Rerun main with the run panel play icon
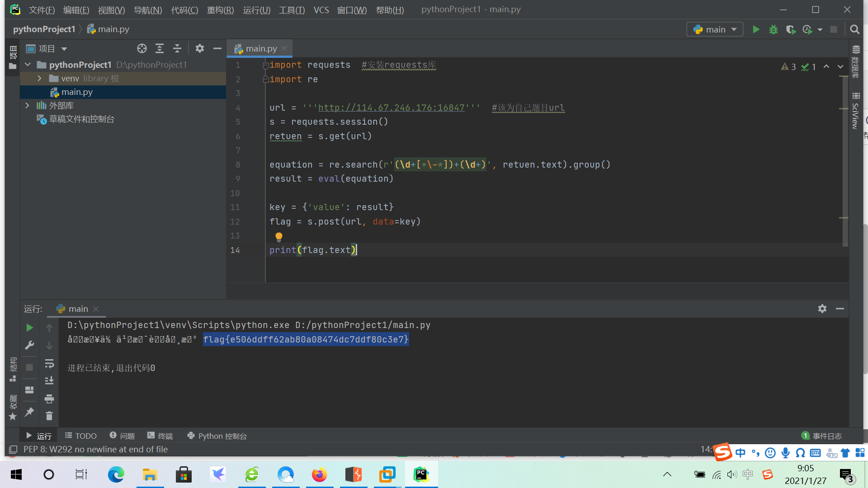 point(29,328)
